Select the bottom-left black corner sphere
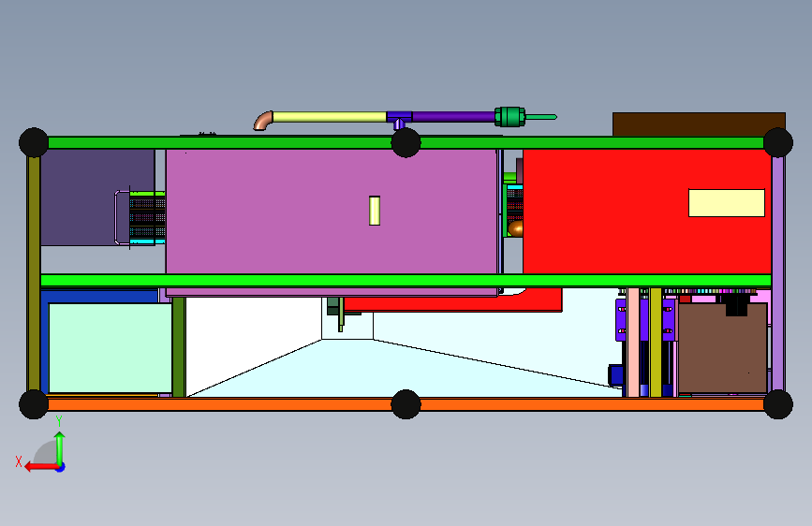 [34, 404]
